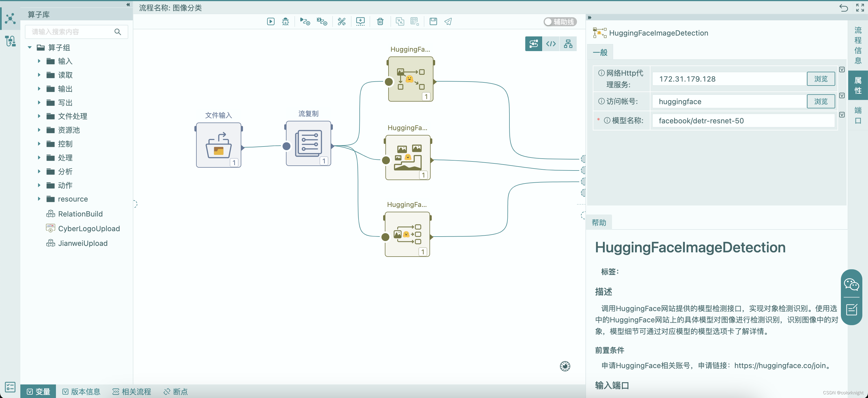
Task: Uncheck the checkbox next to 网络Http代理服务
Action: point(842,69)
